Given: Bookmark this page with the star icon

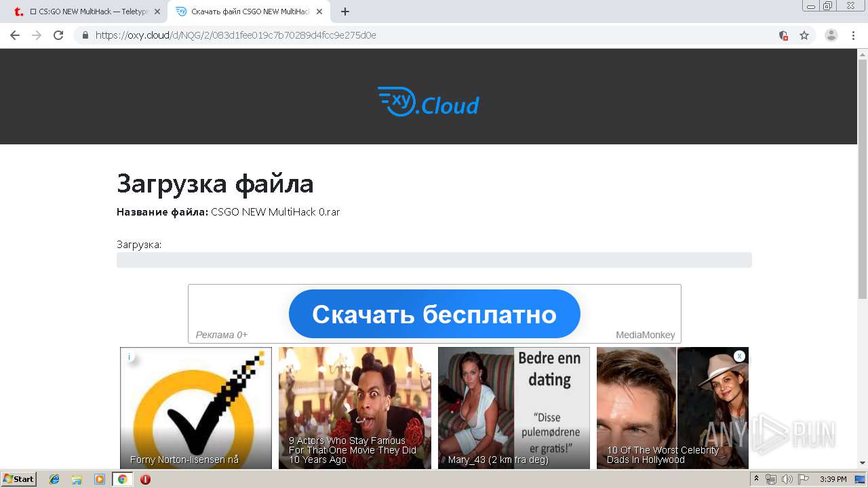Looking at the screenshot, I should (x=804, y=35).
